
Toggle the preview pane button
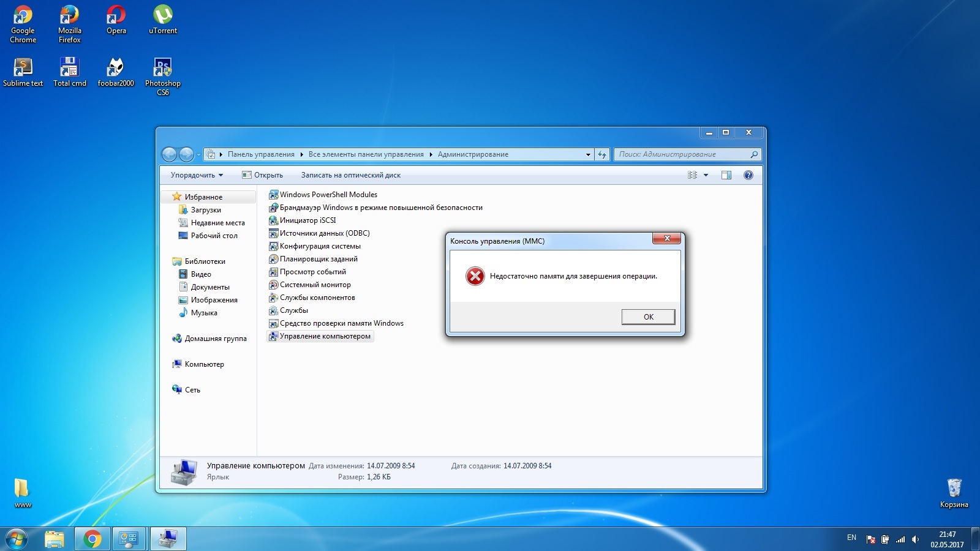(x=726, y=175)
